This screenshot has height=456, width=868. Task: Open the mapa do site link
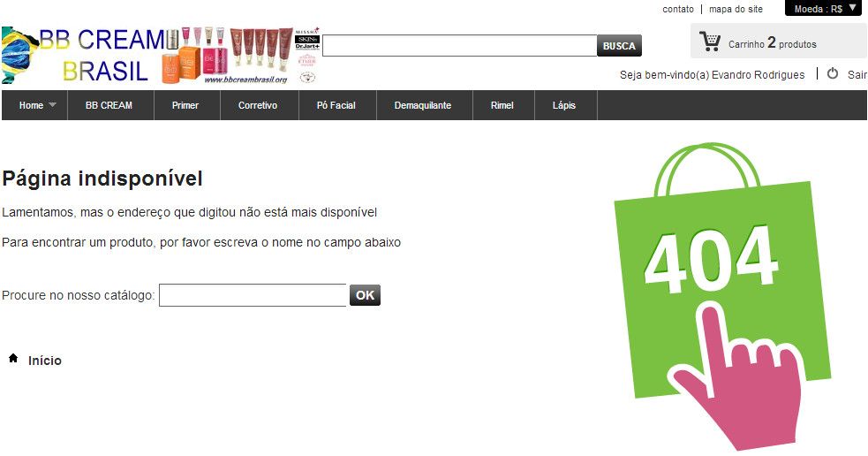[x=736, y=9]
